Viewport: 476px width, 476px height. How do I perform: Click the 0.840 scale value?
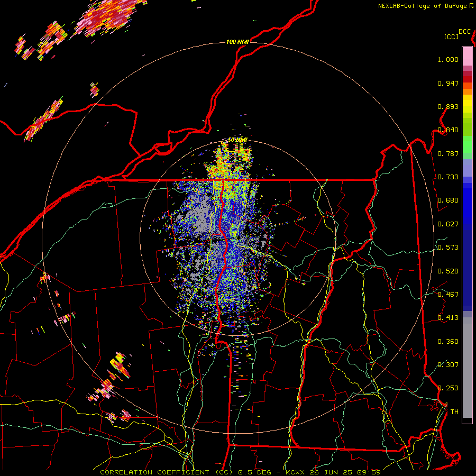pyautogui.click(x=448, y=130)
